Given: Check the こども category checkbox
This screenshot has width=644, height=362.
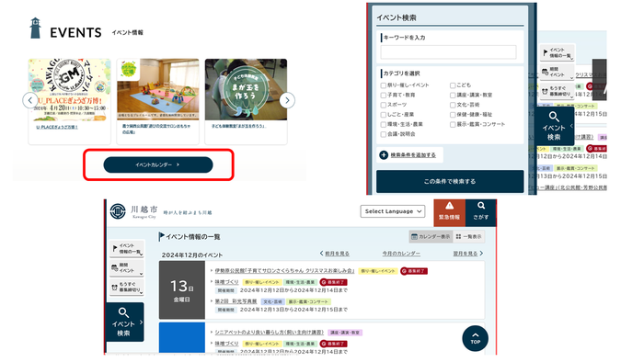Looking at the screenshot, I should pos(453,85).
